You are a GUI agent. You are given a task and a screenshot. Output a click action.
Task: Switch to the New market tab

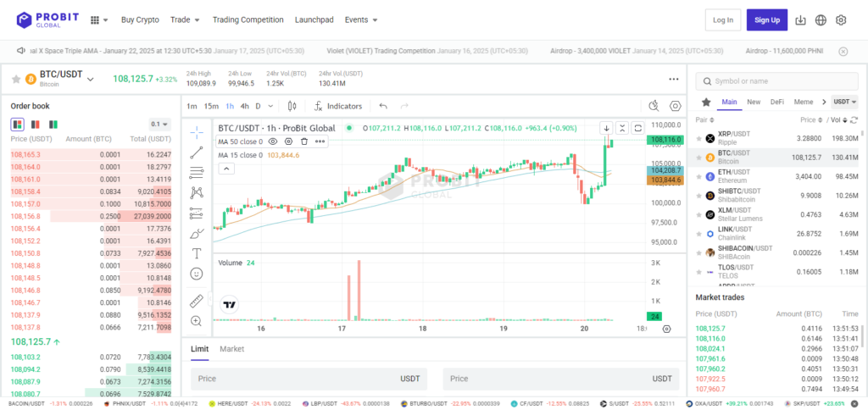tap(754, 102)
